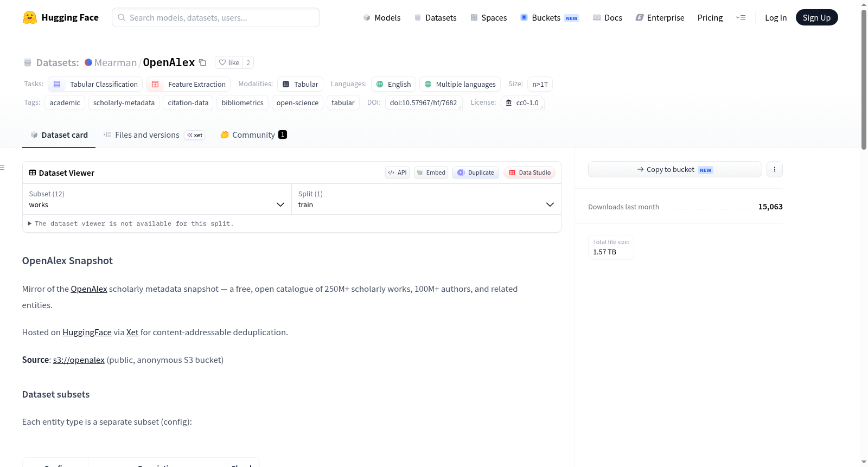Follow the OpenAlex link in description

[89, 289]
